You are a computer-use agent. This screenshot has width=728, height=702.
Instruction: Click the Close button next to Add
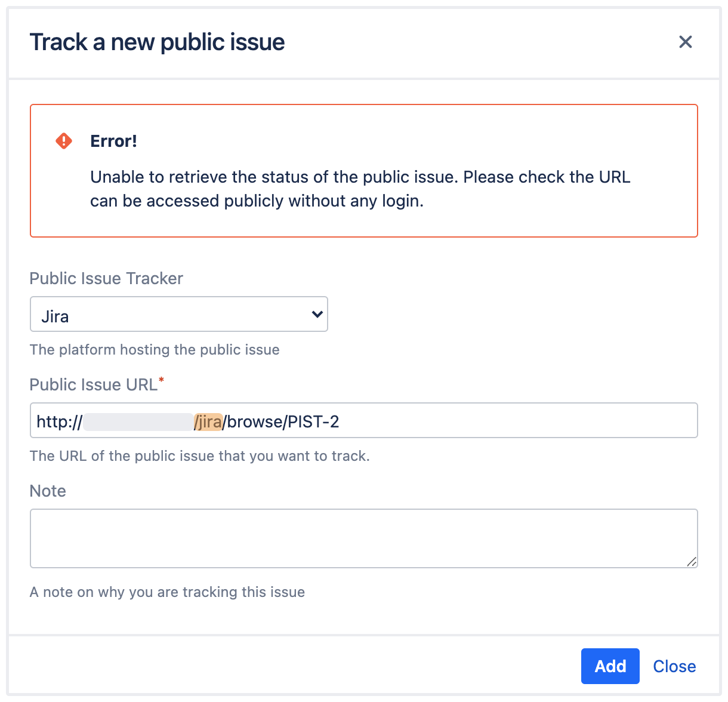tap(674, 666)
